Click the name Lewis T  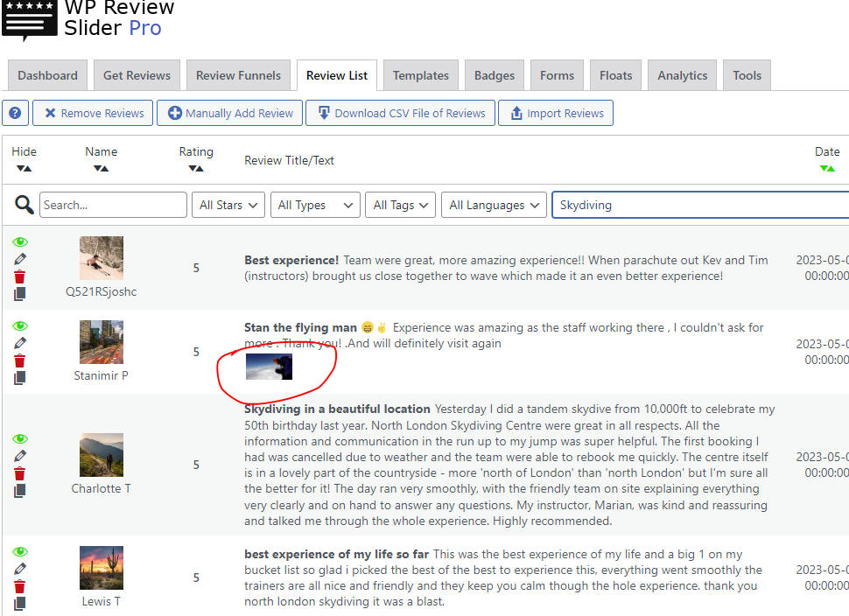click(102, 601)
